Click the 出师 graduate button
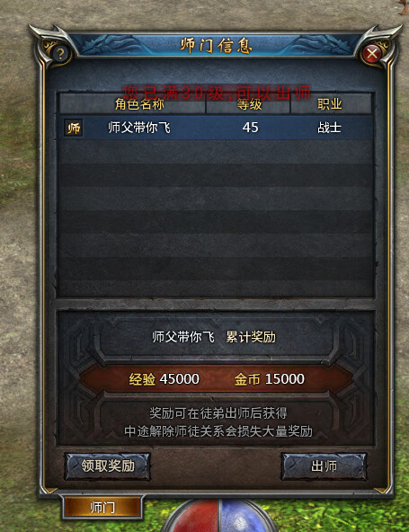Screen dimensions: 409x532 point(324,466)
